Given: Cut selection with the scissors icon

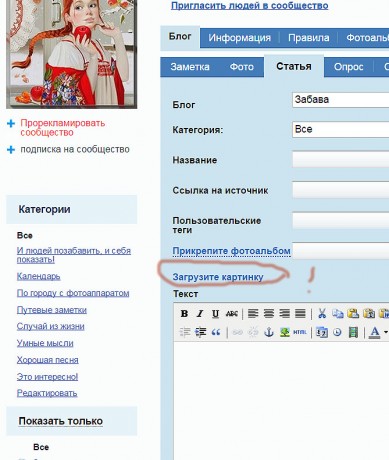Looking at the screenshot, I should [322, 314].
